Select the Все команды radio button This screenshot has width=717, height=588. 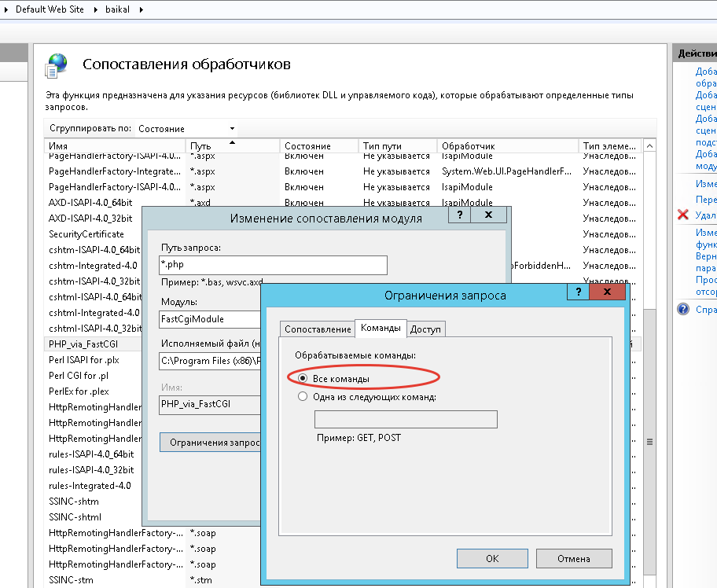click(x=303, y=378)
